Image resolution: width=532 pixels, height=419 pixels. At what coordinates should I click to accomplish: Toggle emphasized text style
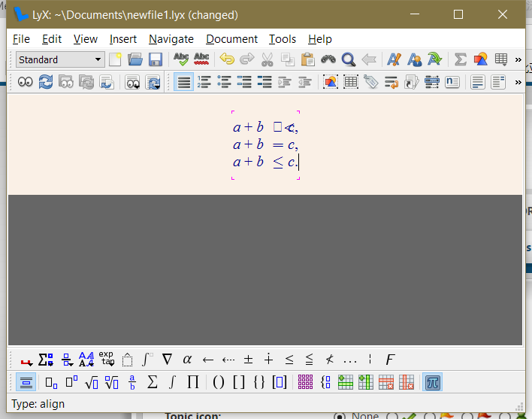[394, 59]
